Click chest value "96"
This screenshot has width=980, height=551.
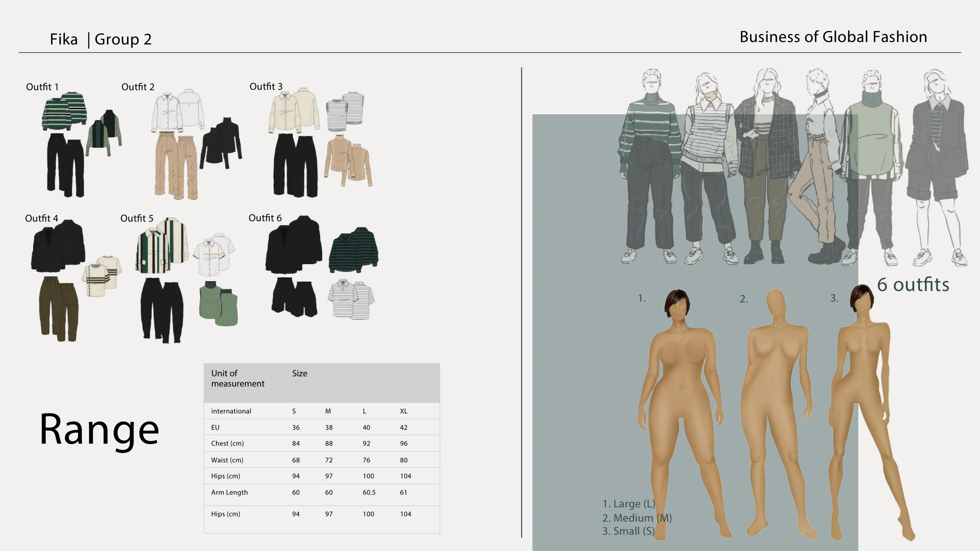tap(403, 443)
